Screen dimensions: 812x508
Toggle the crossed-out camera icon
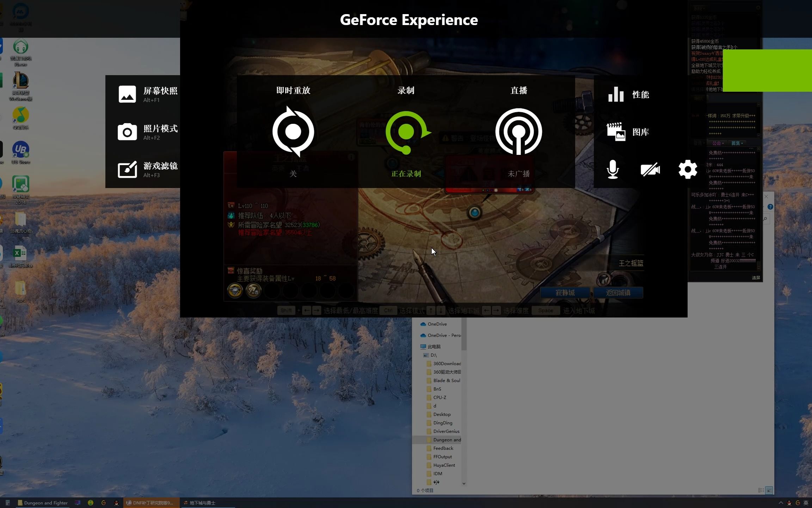[650, 170]
